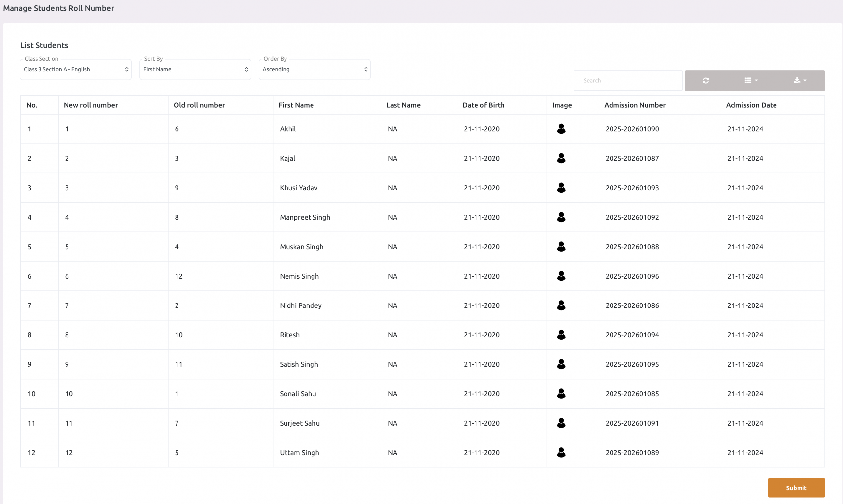Click Nidhi Pandey's profile image icon

click(x=561, y=305)
